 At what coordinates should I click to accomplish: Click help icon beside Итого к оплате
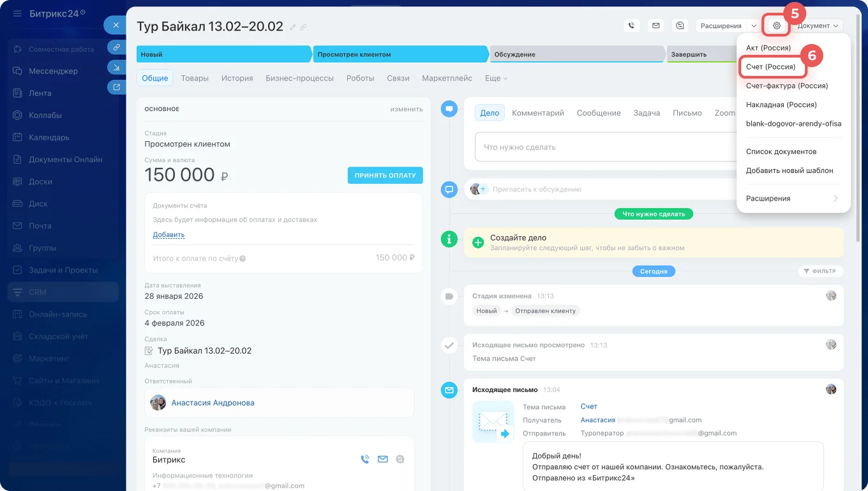(243, 259)
